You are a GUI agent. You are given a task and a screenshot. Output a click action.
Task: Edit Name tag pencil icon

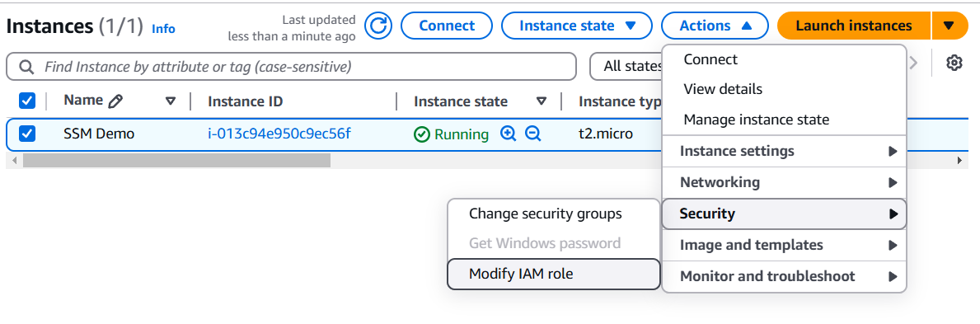click(x=115, y=101)
